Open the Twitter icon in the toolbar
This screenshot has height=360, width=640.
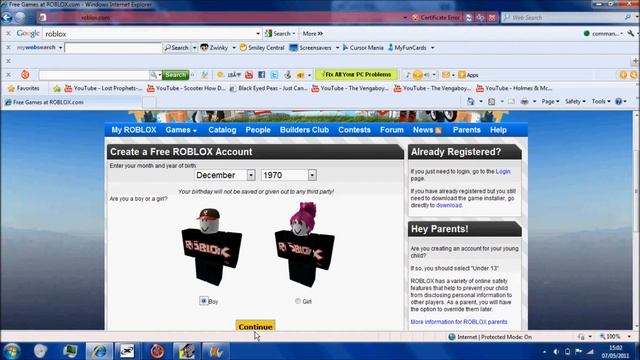(274, 75)
